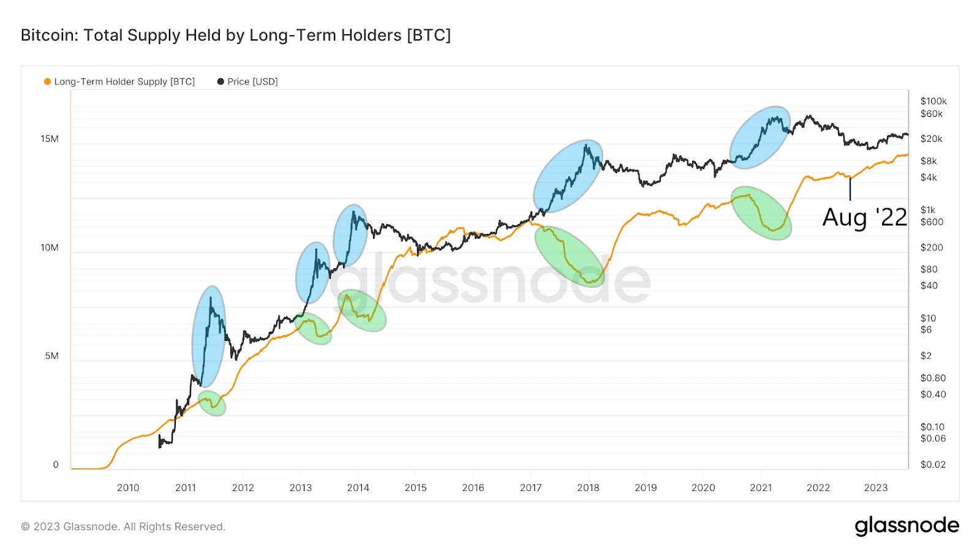Click the copyright 2023 Glassnode text
The height and width of the screenshot is (551, 980).
pyautogui.click(x=123, y=527)
